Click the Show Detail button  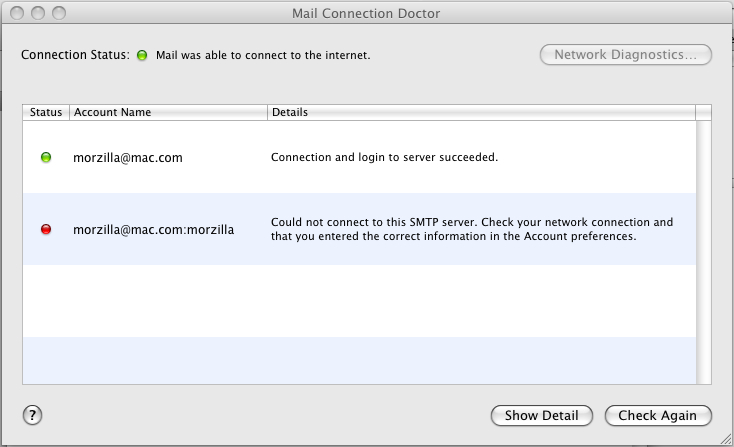coord(542,416)
